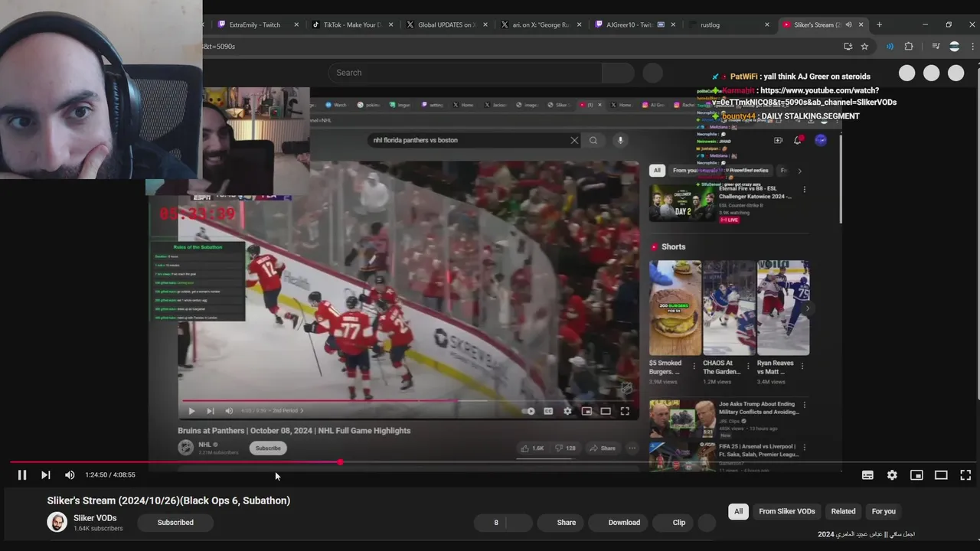The image size is (980, 551).
Task: Open Sliker VODs channel avatar
Action: [x=57, y=522]
